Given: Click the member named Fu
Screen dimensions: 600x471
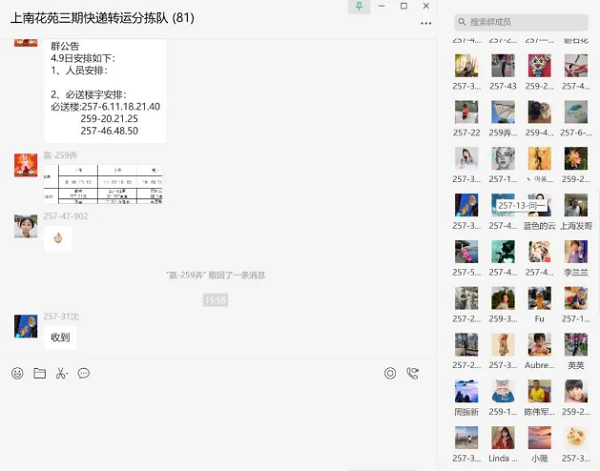Looking at the screenshot, I should coord(539,298).
